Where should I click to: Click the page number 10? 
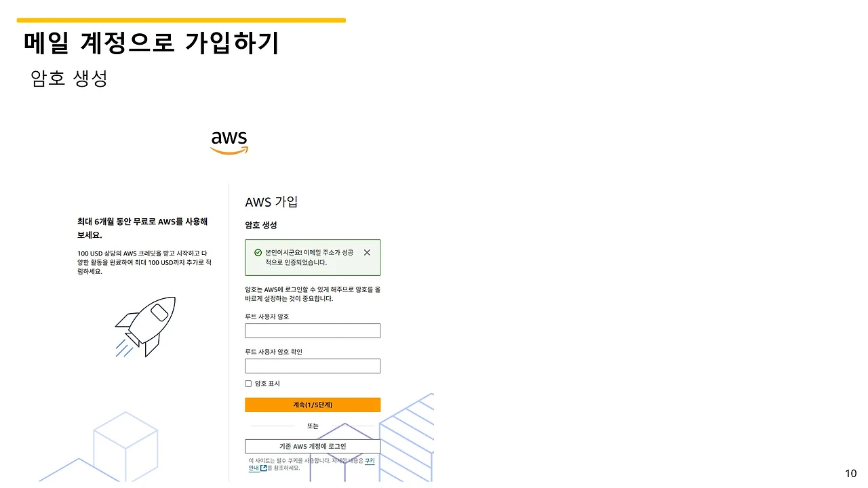(x=850, y=472)
